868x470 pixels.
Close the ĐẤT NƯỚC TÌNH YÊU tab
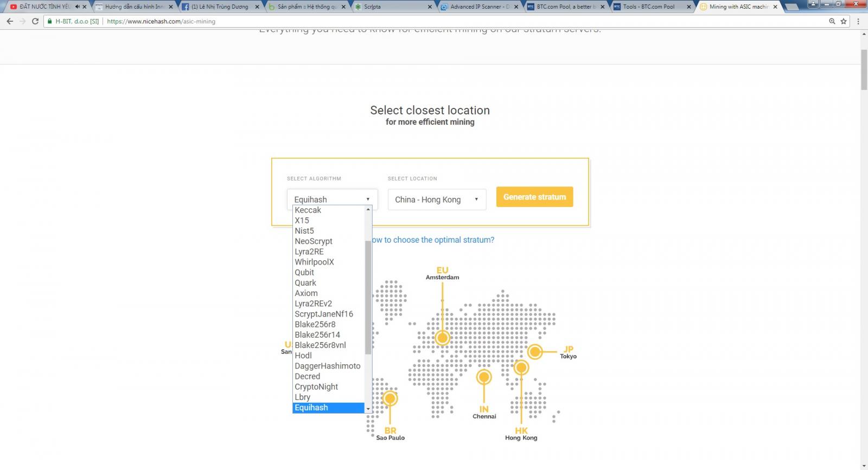click(x=86, y=7)
